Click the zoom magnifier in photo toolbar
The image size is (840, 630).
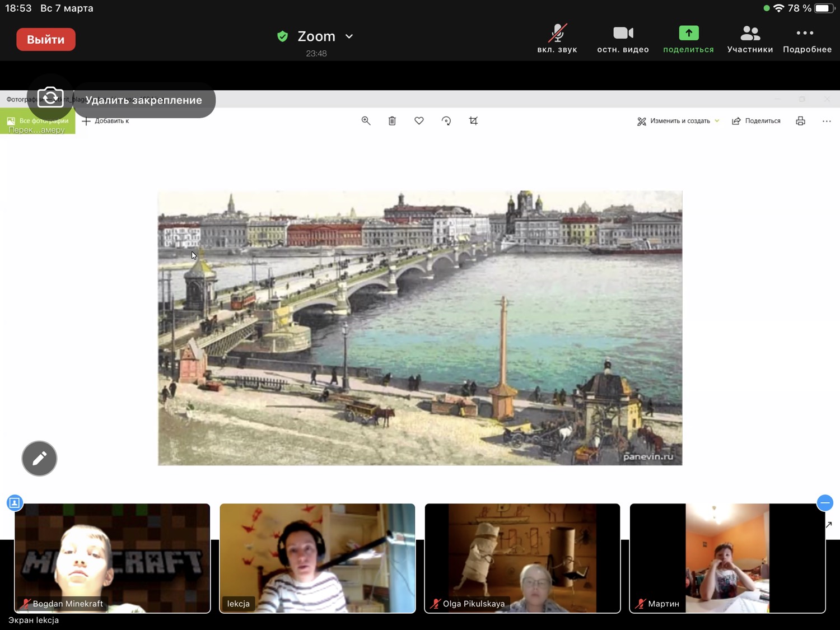click(366, 121)
